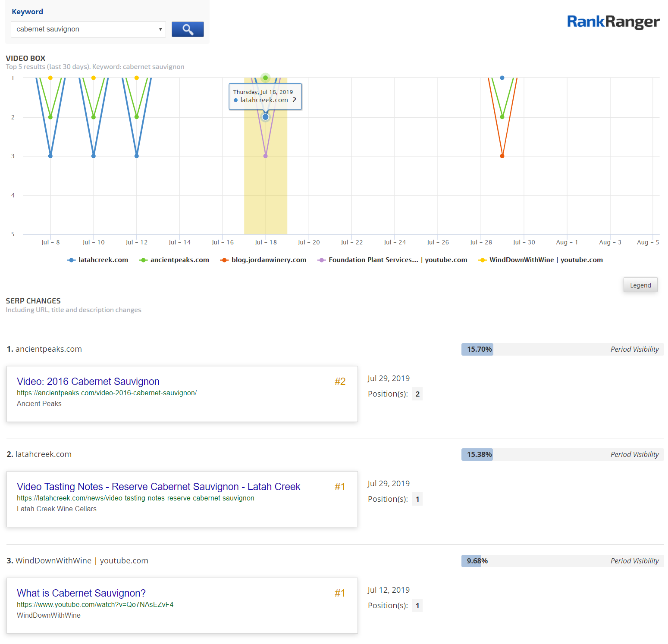Toggle WindDownWithWine youtube.com legend item

541,260
